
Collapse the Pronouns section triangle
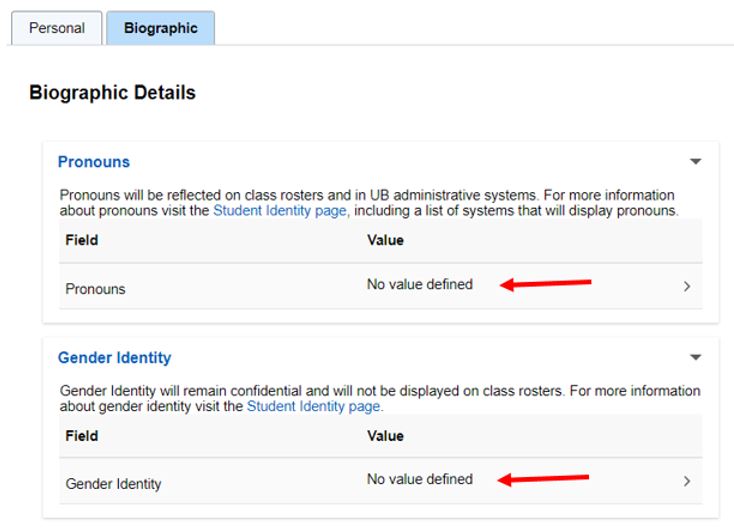click(x=696, y=162)
